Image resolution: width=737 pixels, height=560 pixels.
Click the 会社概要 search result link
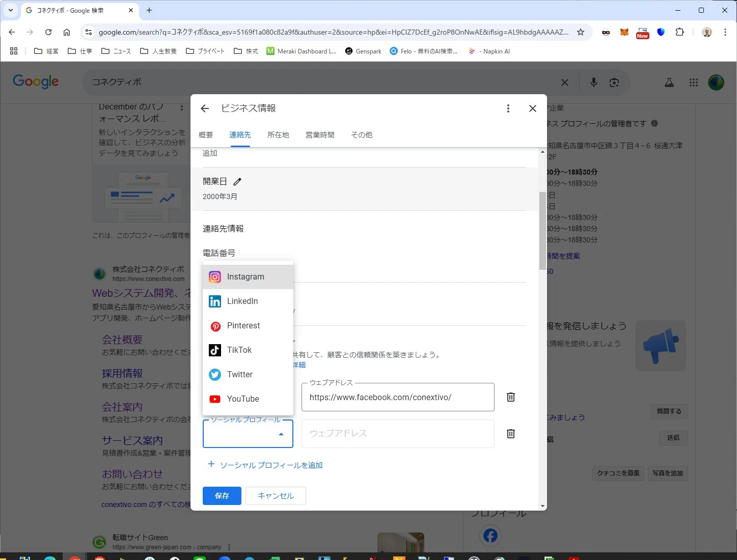122,340
